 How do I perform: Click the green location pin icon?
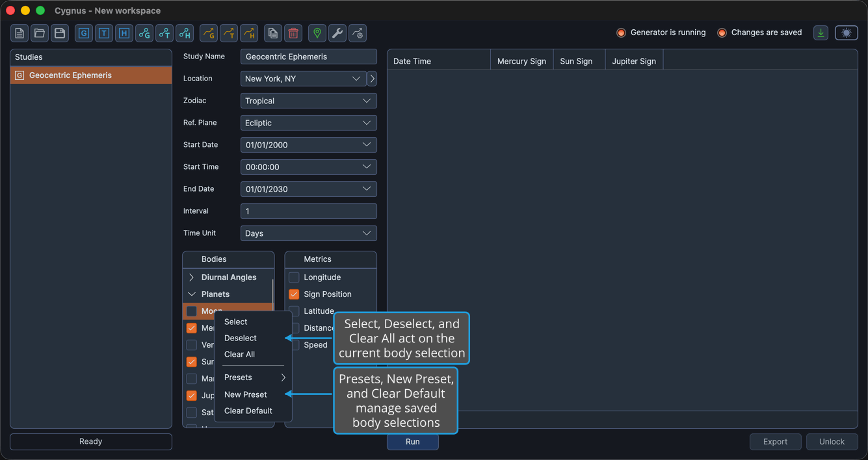click(317, 33)
